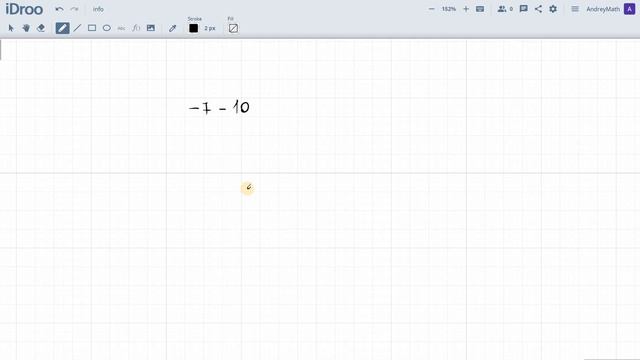640x360 pixels.
Task: Activate the eyedropper color picker
Action: (173, 28)
